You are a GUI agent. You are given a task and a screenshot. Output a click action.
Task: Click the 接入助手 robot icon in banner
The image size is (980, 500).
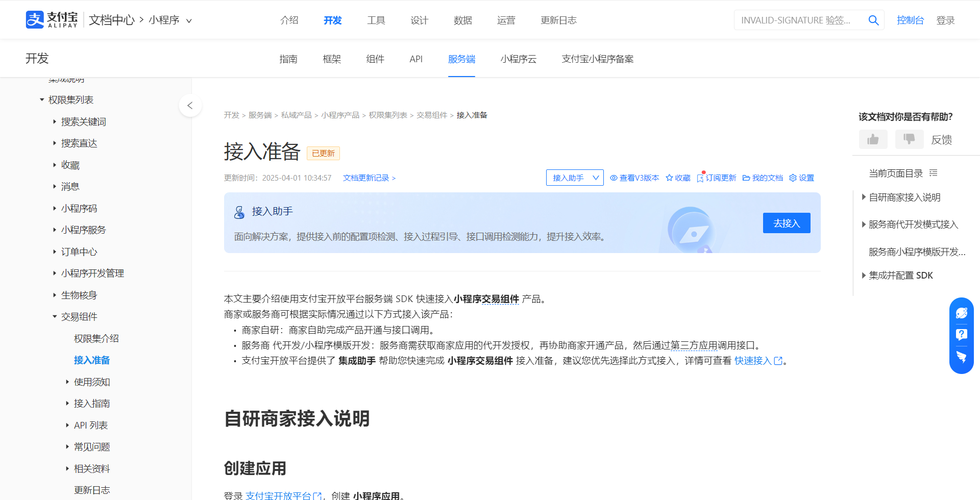(x=239, y=212)
